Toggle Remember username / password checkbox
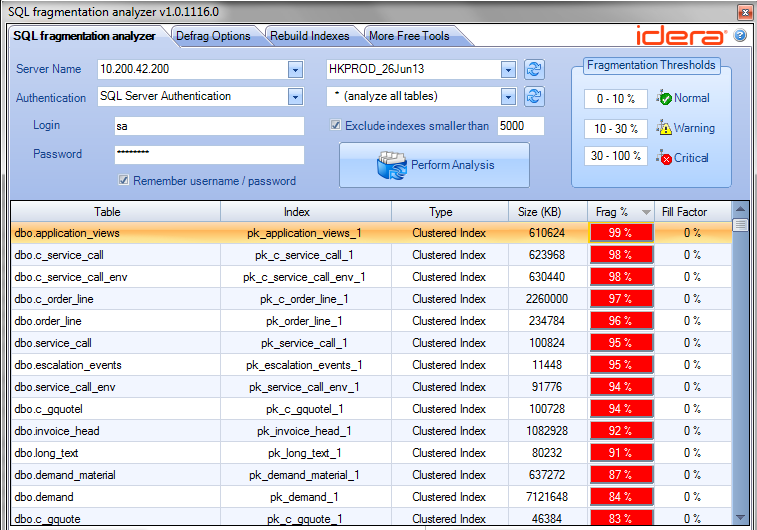This screenshot has width=757, height=530. pyautogui.click(x=123, y=180)
